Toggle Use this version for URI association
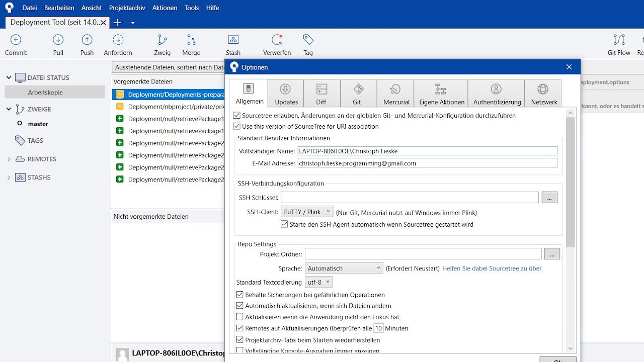This screenshot has width=644, height=362. [x=236, y=126]
